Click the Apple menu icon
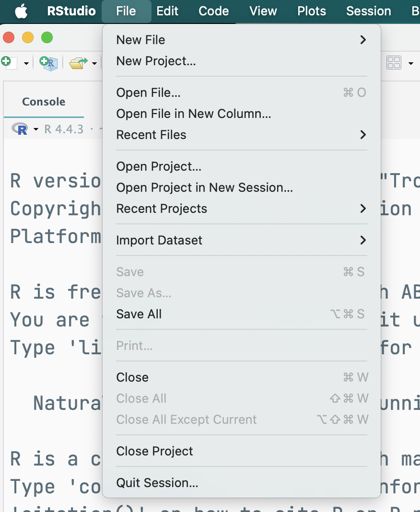This screenshot has width=420, height=512. 21,11
